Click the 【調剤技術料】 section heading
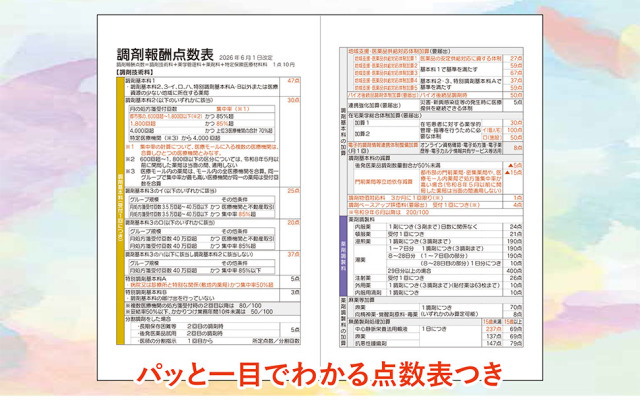640x400 pixels. (x=134, y=72)
